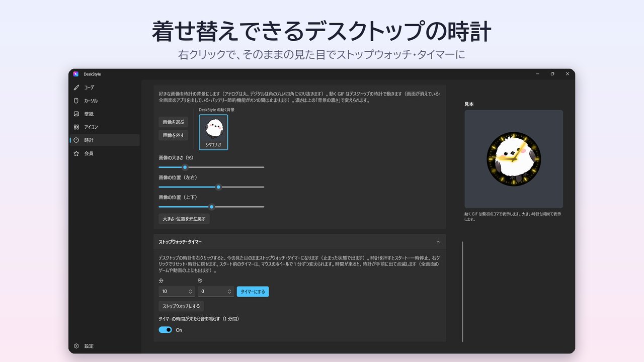Open 会員 star icon page

tap(76, 153)
